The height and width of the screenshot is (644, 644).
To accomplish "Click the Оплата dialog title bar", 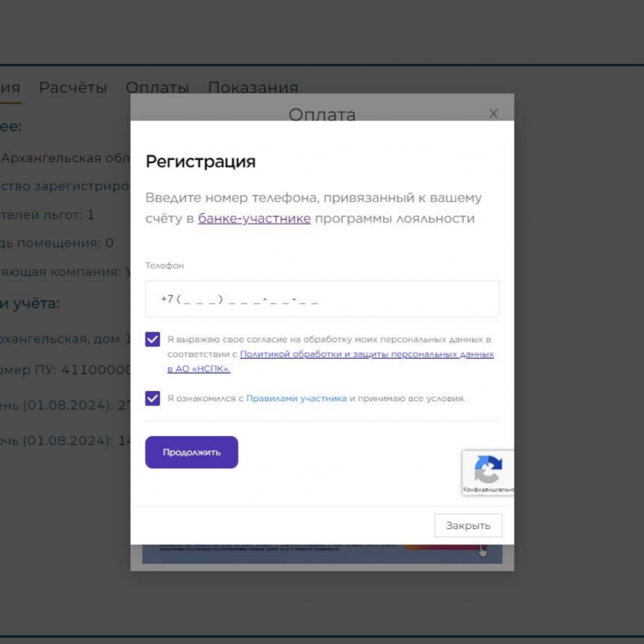I will tap(322, 114).
